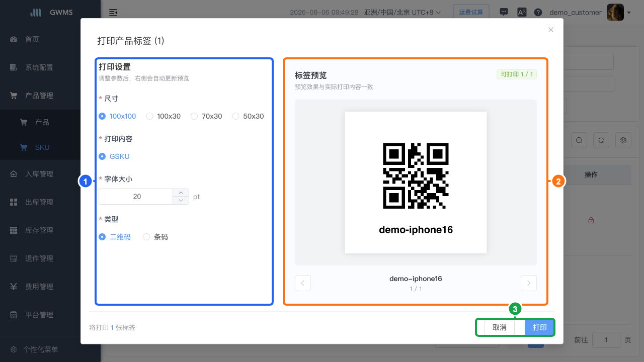Click the 取消 button
Viewport: 644px width, 362px height.
click(x=500, y=327)
